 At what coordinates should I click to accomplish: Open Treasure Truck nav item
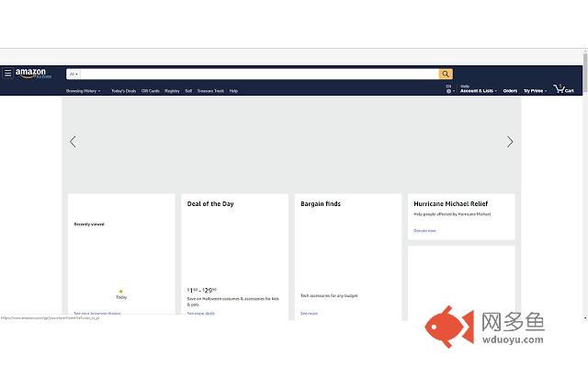210,91
